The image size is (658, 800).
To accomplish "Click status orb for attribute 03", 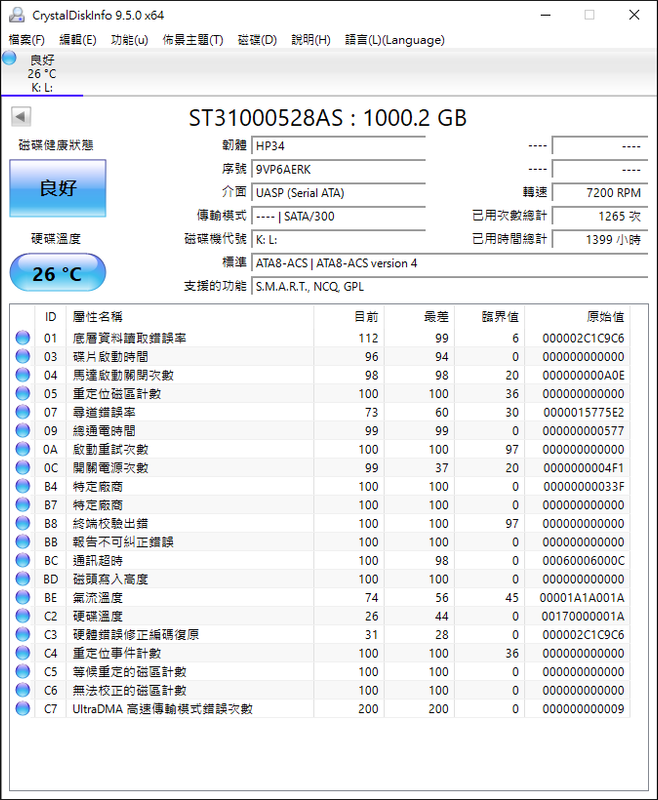I will (x=22, y=356).
